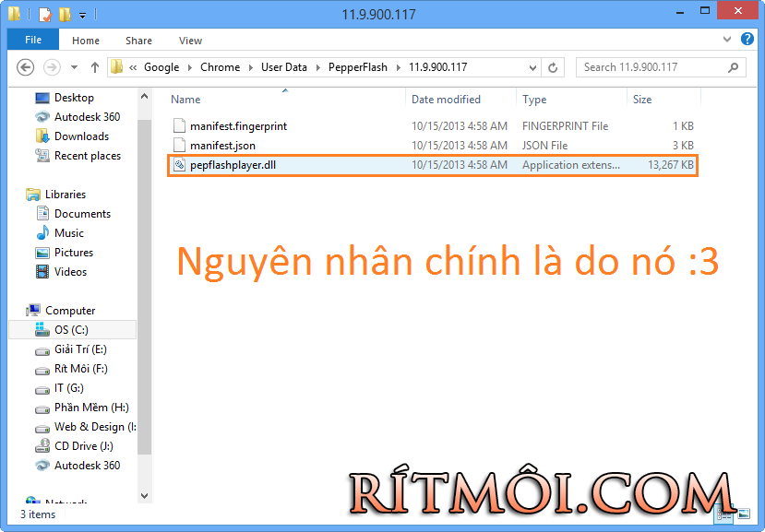Image resolution: width=765 pixels, height=532 pixels.
Task: Click the Properties quick access icon
Action: point(45,15)
